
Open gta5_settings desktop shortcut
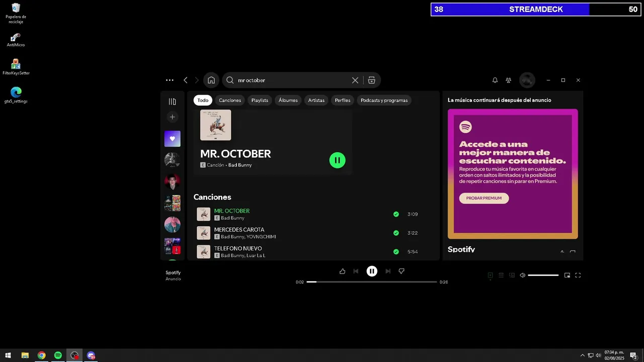(16, 95)
